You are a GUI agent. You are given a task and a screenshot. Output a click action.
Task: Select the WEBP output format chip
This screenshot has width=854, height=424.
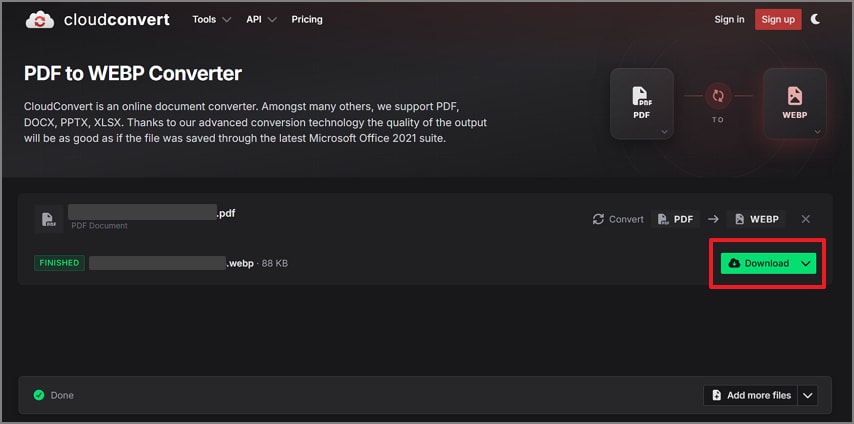[x=756, y=219]
